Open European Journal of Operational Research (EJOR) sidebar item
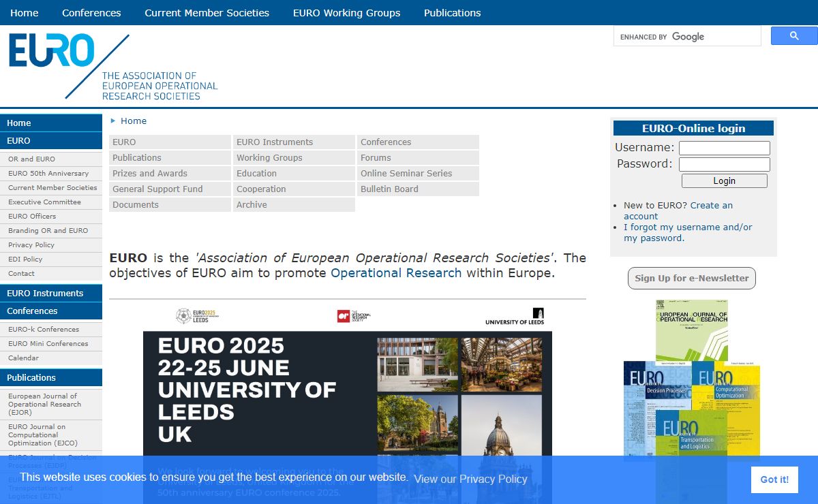Viewport: 818px width, 504px height. pos(51,404)
